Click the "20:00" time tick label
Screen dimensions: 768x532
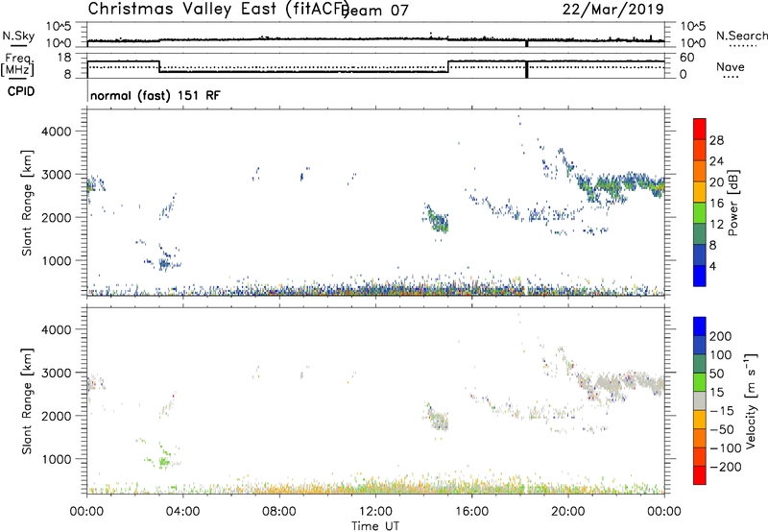tap(567, 512)
